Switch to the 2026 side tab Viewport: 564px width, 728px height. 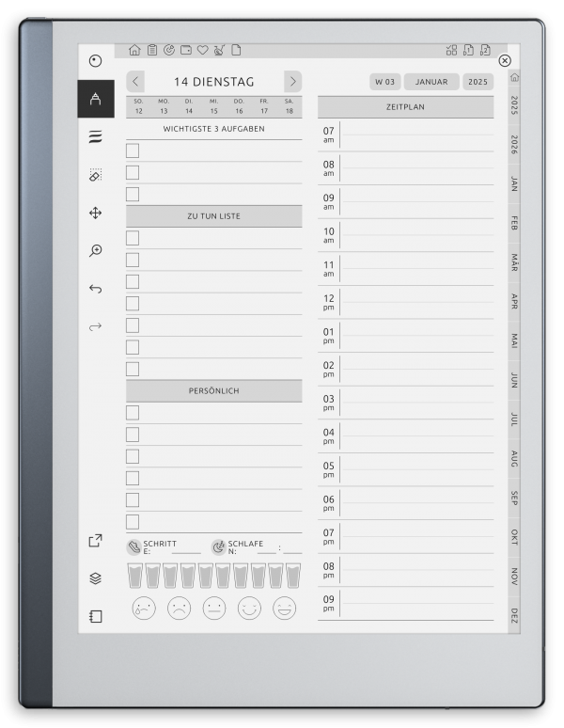click(514, 145)
